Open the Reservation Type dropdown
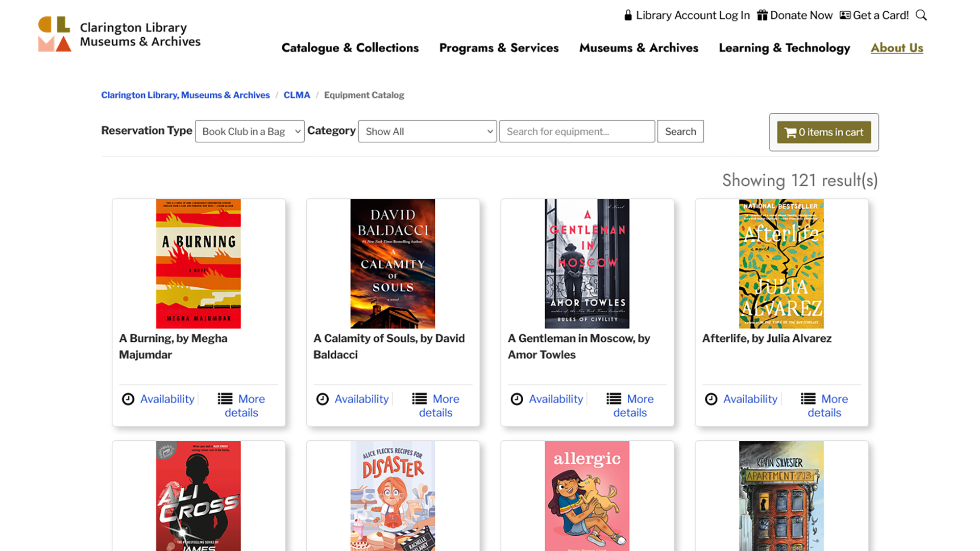Screen dimensions: 980x551 [250, 132]
